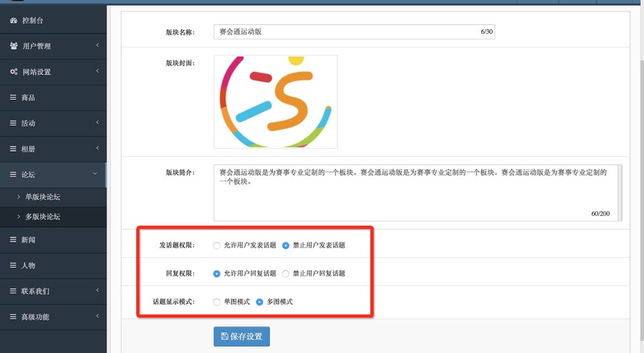The width and height of the screenshot is (644, 353).
Task: Expand the 活动 submenu arrow
Action: coord(97,123)
